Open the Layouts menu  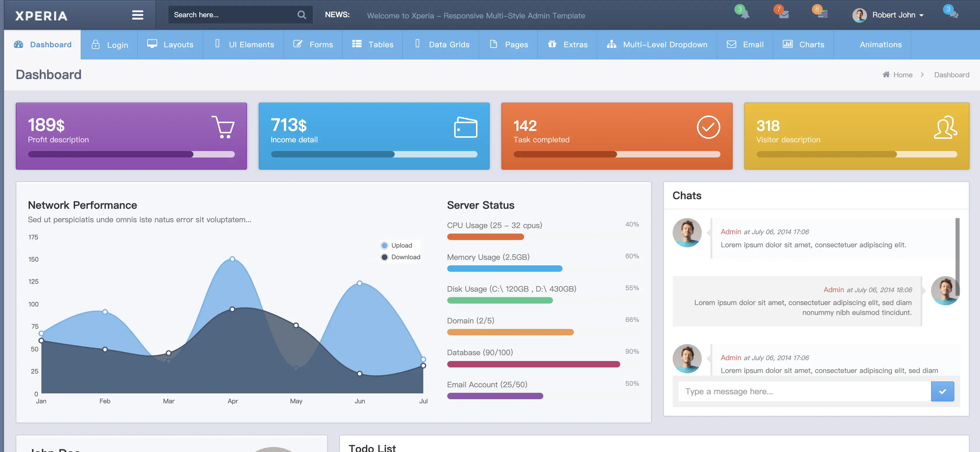pos(170,45)
